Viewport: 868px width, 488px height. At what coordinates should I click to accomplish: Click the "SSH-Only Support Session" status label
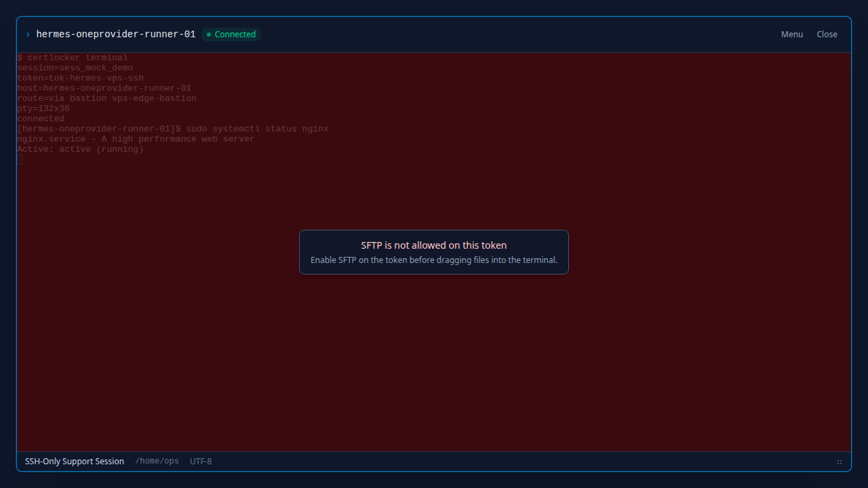[75, 462]
